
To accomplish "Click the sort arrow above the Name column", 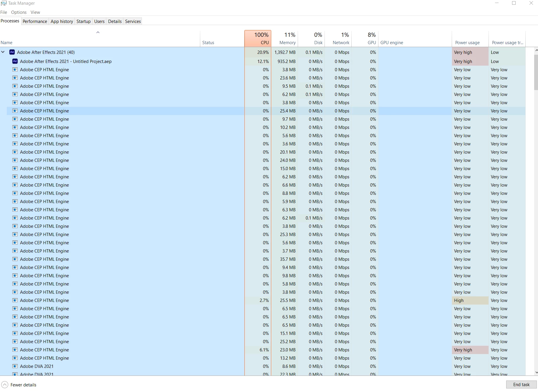I will pos(98,32).
